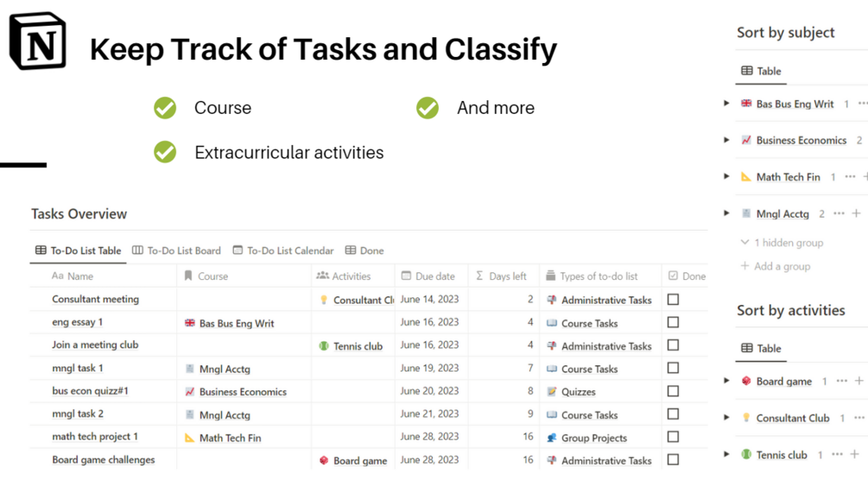
Task: Click the red dice icon beside Board game in the table
Action: click(324, 460)
